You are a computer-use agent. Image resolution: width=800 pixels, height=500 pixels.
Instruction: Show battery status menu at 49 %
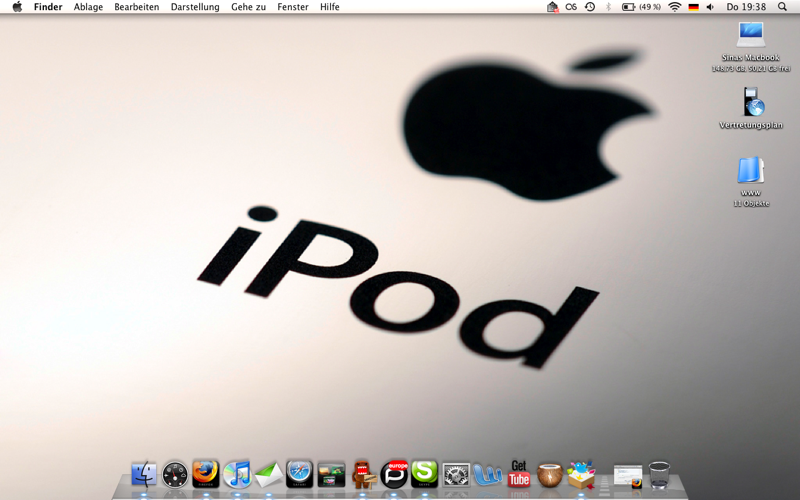point(641,7)
